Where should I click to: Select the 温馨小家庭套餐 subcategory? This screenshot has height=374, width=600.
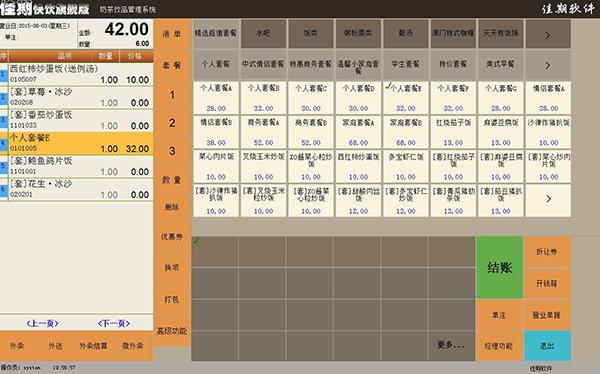(x=359, y=64)
